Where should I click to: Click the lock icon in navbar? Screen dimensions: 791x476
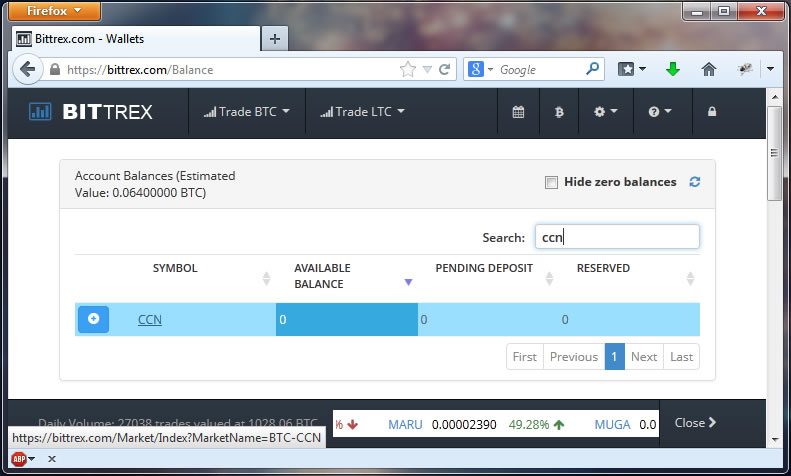pos(712,111)
